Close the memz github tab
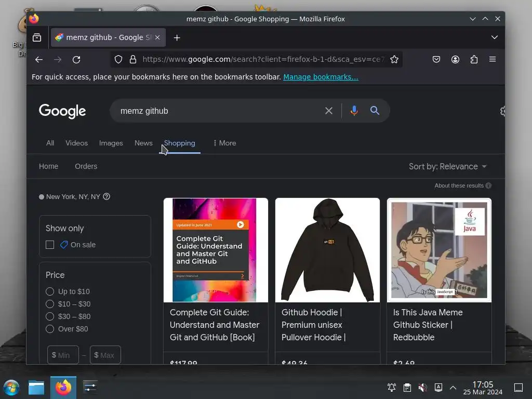The image size is (532, 399). [157, 37]
